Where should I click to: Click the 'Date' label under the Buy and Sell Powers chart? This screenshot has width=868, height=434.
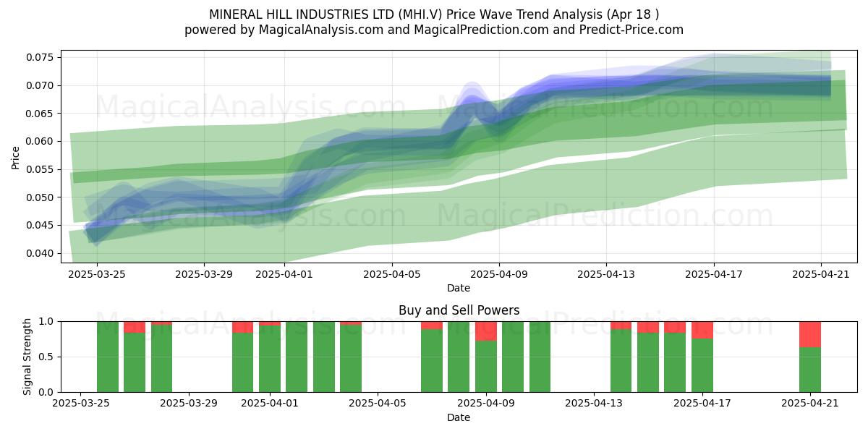(459, 417)
